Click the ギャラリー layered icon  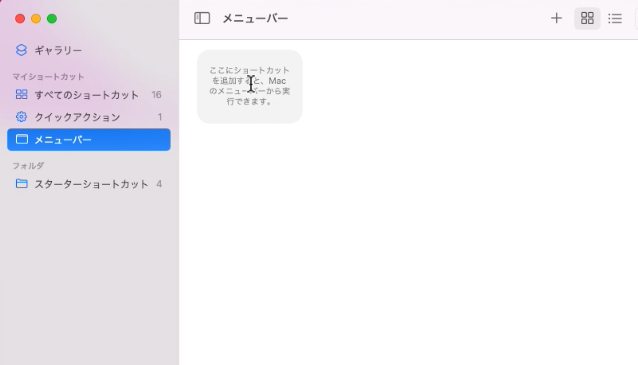pyautogui.click(x=21, y=50)
